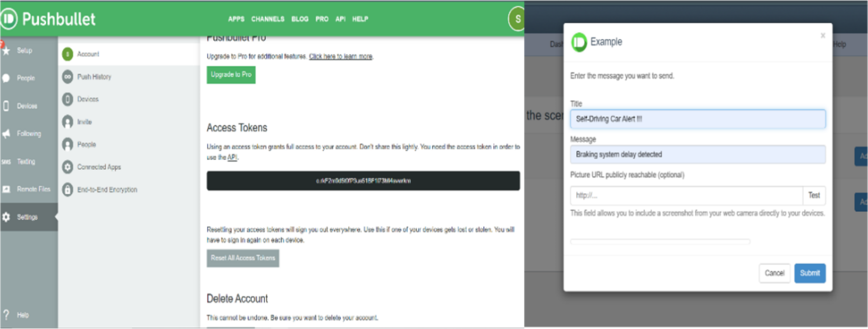868x329 pixels.
Task: Click the Reset All Access Tokens button
Action: tap(243, 258)
